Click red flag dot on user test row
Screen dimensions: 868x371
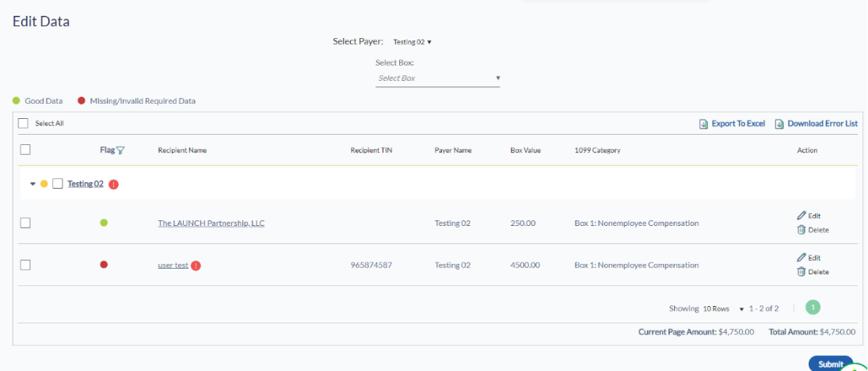coord(104,265)
